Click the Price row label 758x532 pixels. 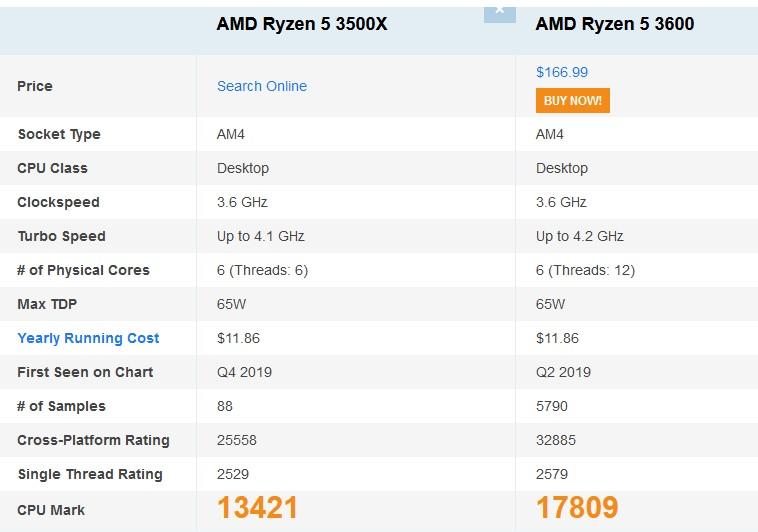[35, 86]
